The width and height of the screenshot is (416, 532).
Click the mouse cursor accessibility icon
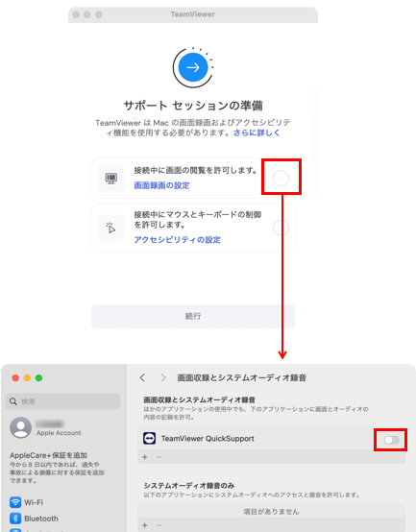[111, 228]
